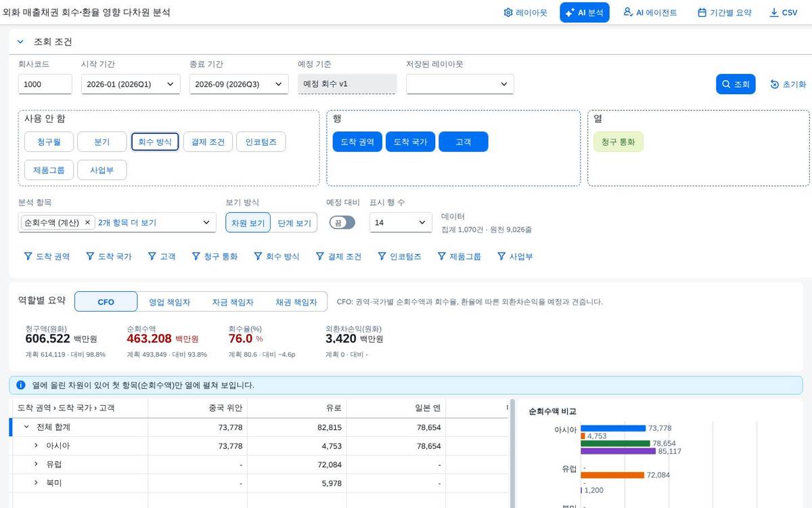This screenshot has height=508, width=812.
Task: Expand the 북미 row
Action: tap(37, 482)
